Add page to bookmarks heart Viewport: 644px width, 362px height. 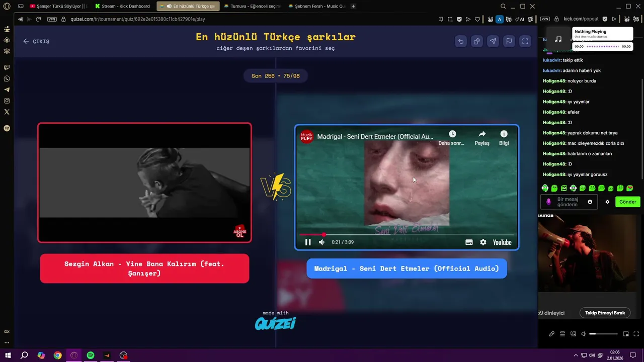click(x=477, y=19)
